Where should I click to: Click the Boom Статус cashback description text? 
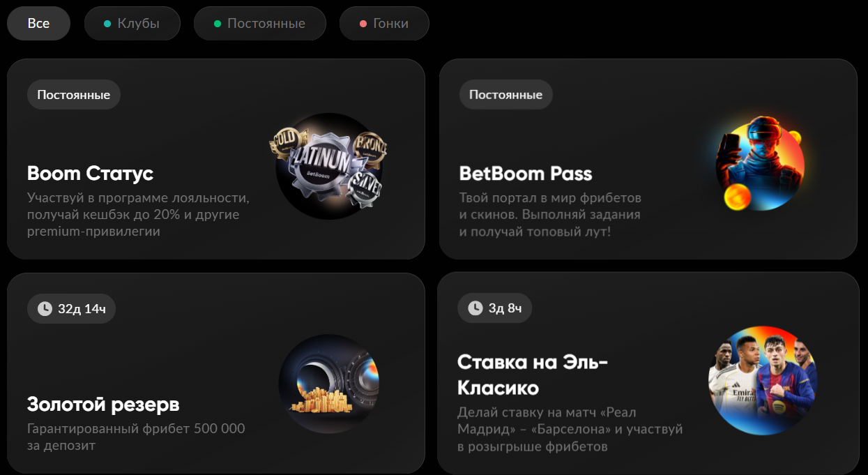[x=138, y=214]
